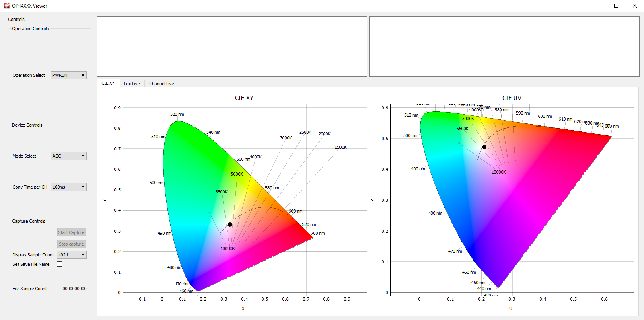Image resolution: width=644 pixels, height=320 pixels.
Task: Click the empty top-left display panel
Action: coord(232,47)
